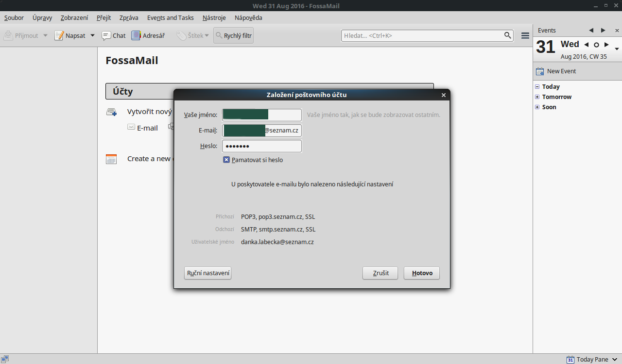
Task: Click the create new account icon
Action: 111,112
